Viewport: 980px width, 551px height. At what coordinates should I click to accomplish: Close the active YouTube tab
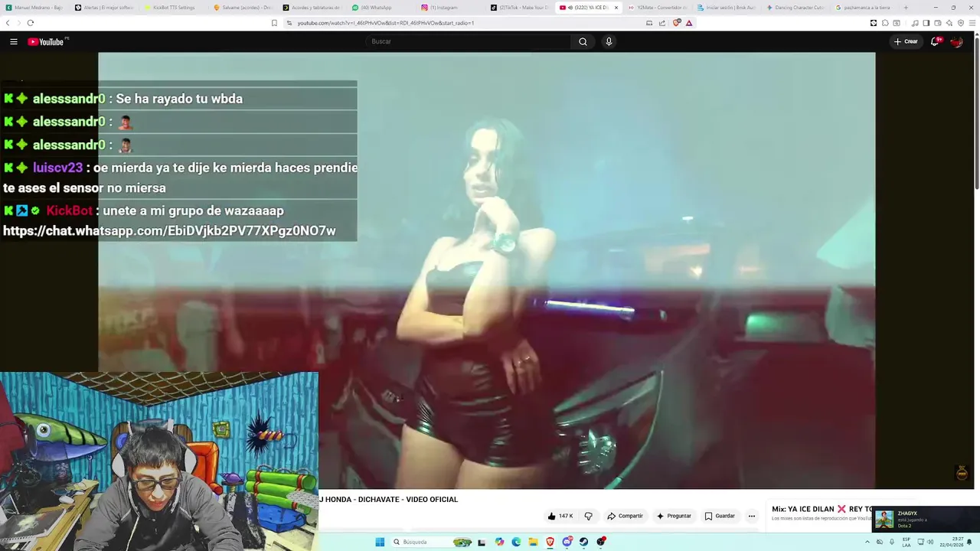tap(616, 8)
